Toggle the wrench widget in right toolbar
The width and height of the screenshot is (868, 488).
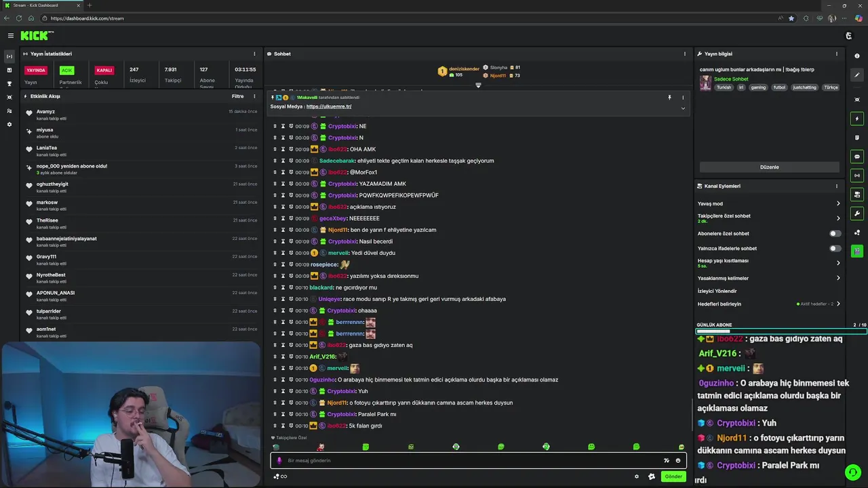tap(857, 213)
